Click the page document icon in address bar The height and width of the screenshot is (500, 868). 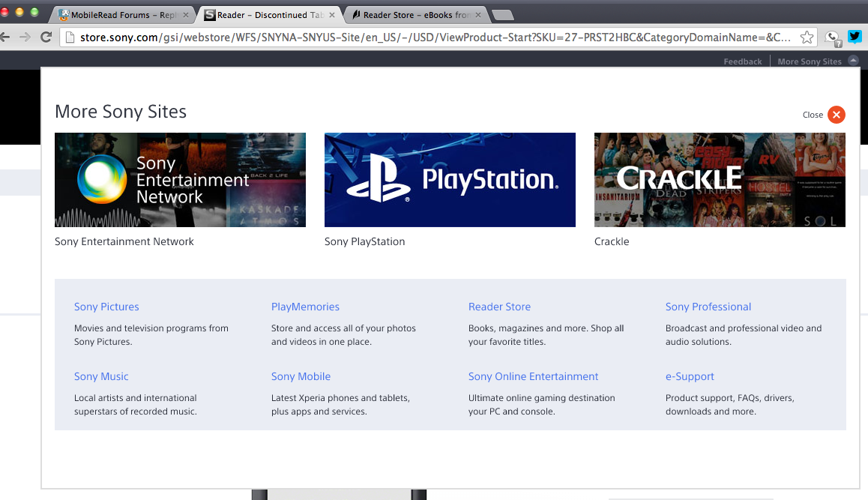(70, 37)
